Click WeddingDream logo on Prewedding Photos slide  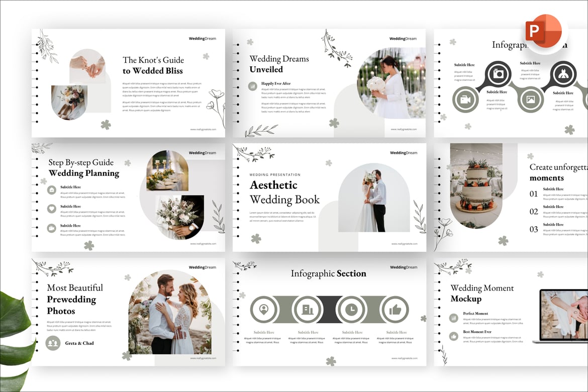pyautogui.click(x=203, y=267)
